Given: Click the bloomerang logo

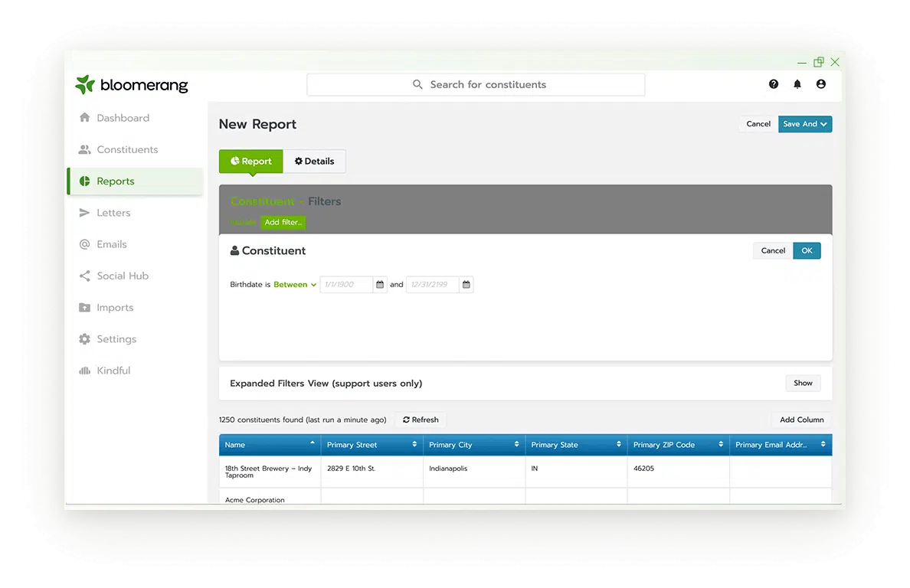Looking at the screenshot, I should pyautogui.click(x=131, y=85).
